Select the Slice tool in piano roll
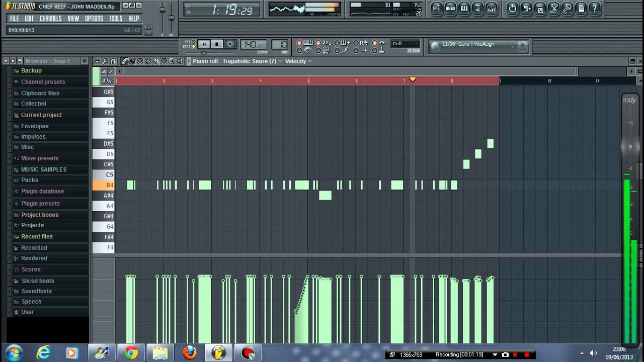This screenshot has height=362, width=644. coord(156,61)
